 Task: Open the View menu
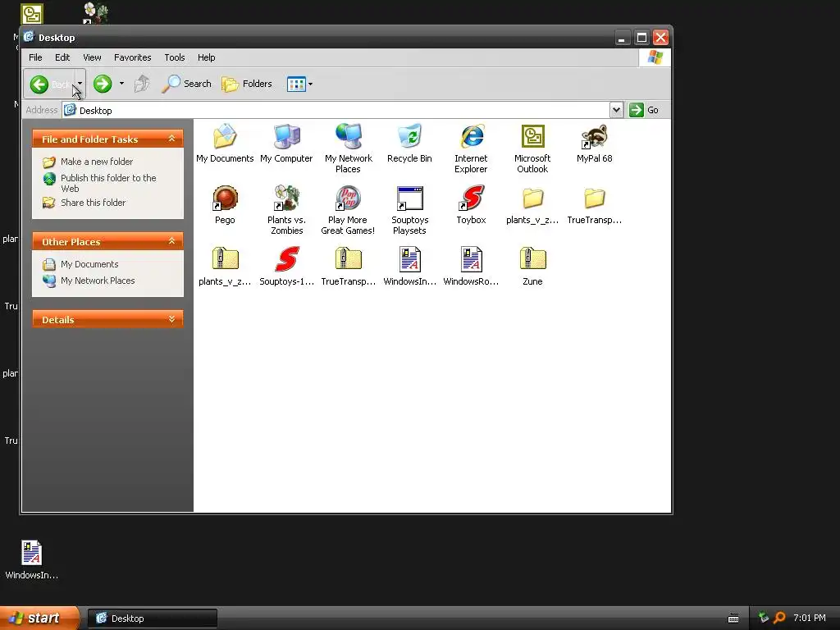pyautogui.click(x=92, y=57)
